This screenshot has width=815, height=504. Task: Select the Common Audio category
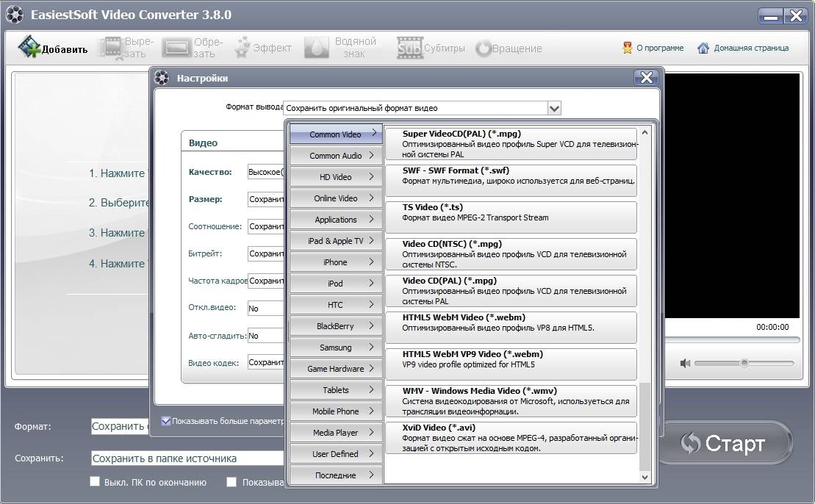pos(336,155)
